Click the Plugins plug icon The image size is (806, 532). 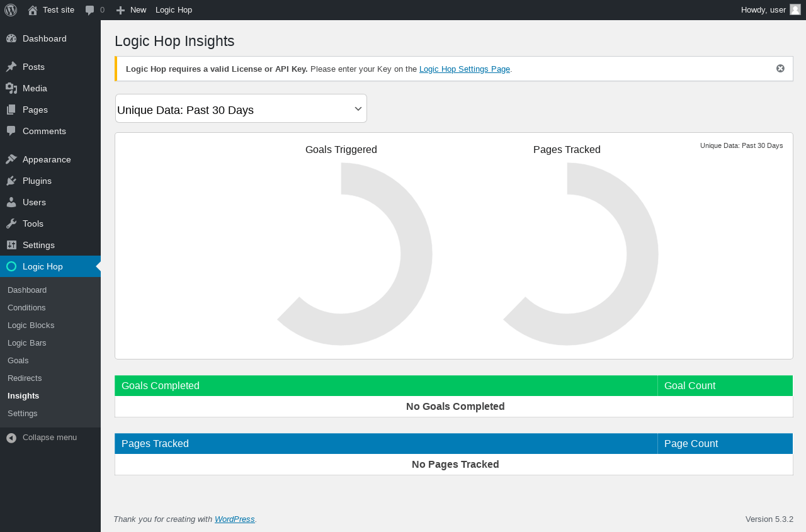(x=11, y=181)
